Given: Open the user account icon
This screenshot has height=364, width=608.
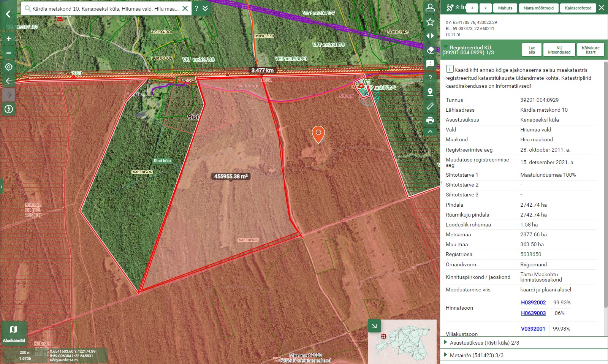Looking at the screenshot, I should (430, 8).
